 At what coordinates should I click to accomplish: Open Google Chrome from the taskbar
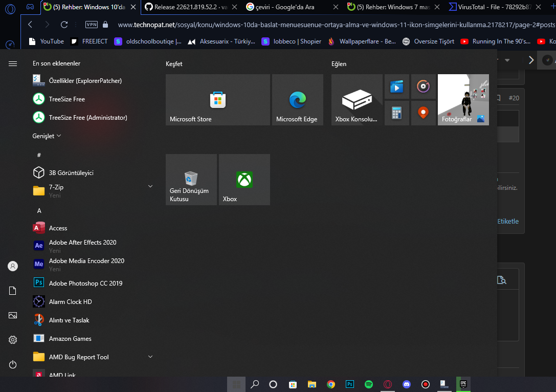tap(331, 384)
